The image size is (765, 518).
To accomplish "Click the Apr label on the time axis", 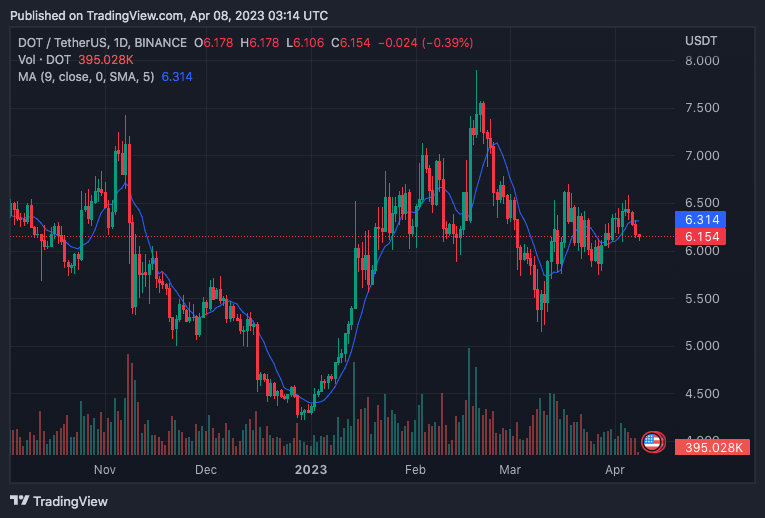I will pyautogui.click(x=615, y=470).
